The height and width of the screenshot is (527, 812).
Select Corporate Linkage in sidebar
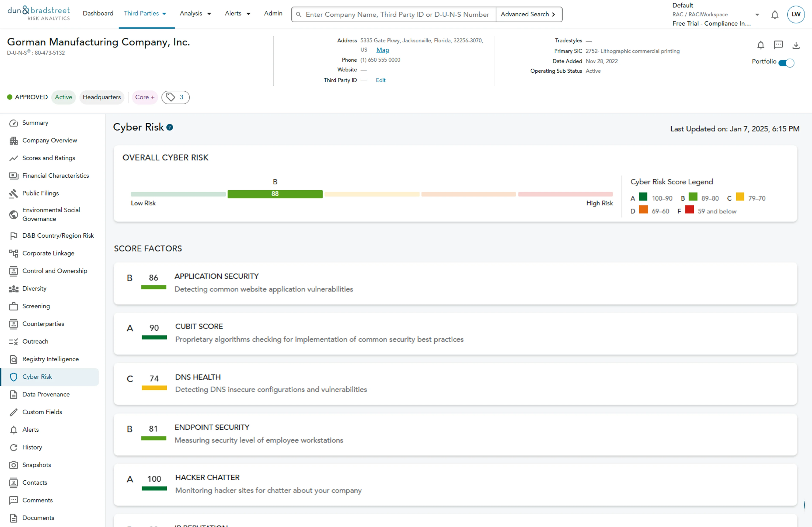click(x=48, y=253)
